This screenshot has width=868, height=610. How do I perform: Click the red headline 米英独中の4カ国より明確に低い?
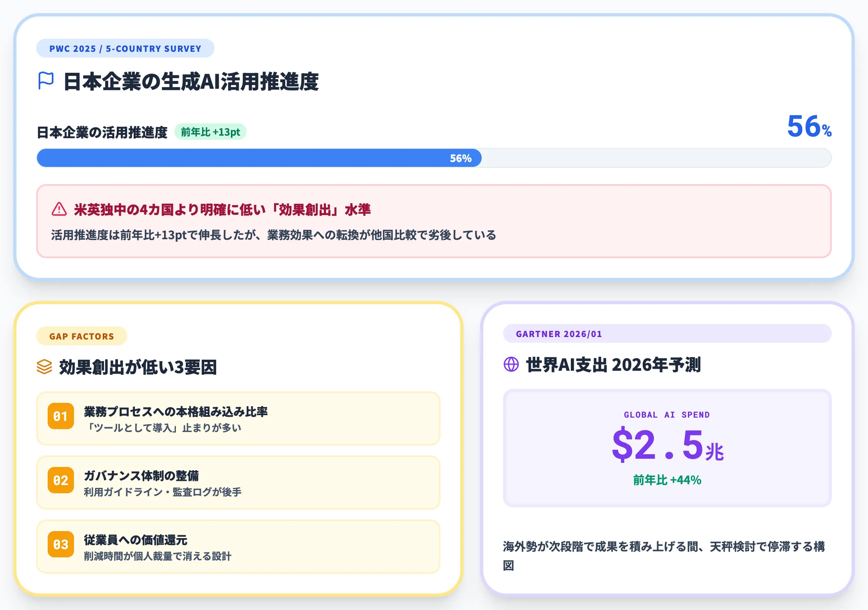pyautogui.click(x=222, y=210)
